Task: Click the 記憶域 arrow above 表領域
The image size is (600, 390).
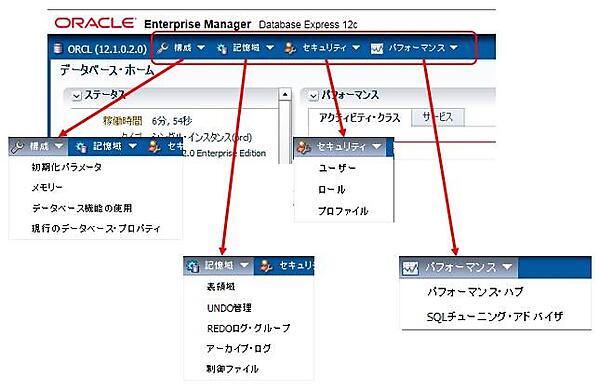Action: tap(244, 265)
